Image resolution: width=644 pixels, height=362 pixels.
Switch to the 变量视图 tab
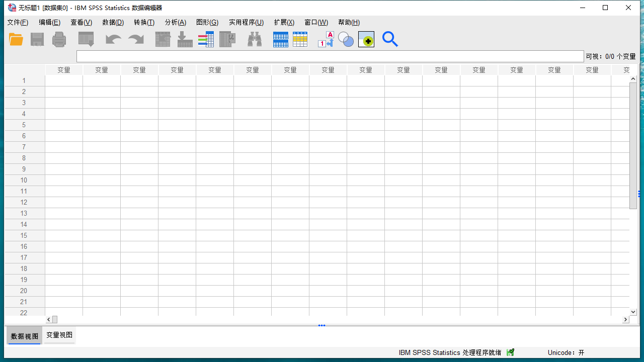(x=59, y=334)
